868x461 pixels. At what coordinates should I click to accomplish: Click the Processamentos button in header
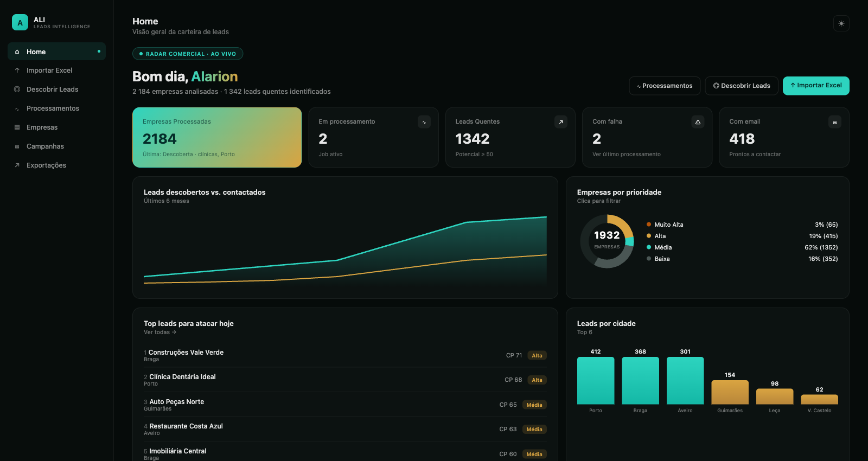tap(665, 86)
